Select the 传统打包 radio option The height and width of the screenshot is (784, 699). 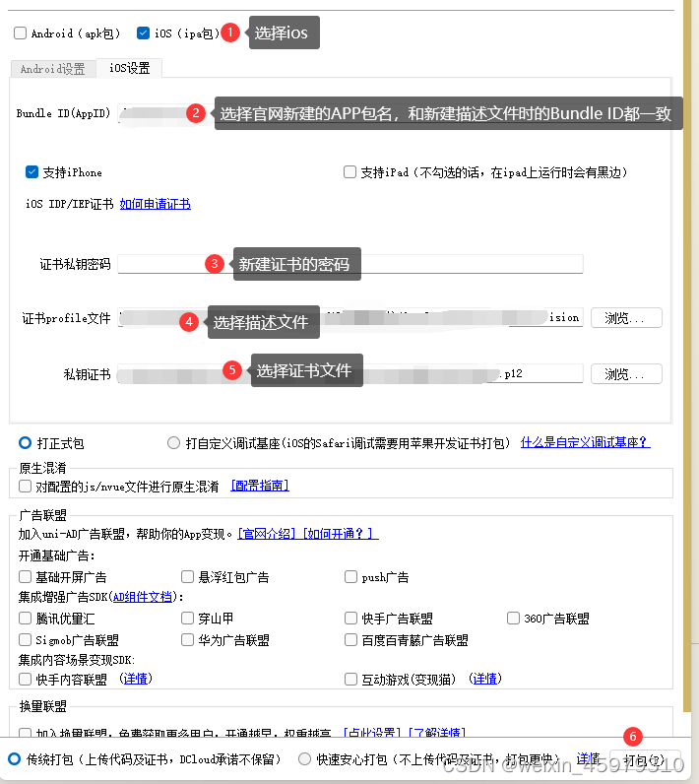(15, 759)
